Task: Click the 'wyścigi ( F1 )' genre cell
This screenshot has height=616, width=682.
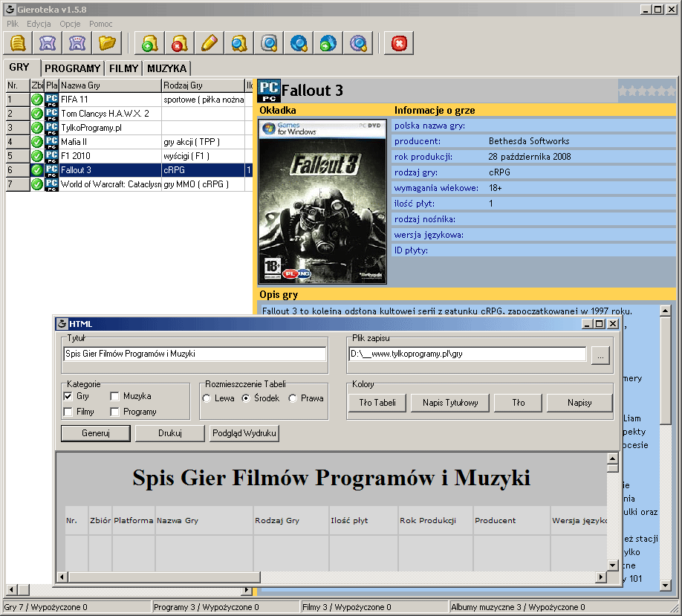Action: point(203,156)
